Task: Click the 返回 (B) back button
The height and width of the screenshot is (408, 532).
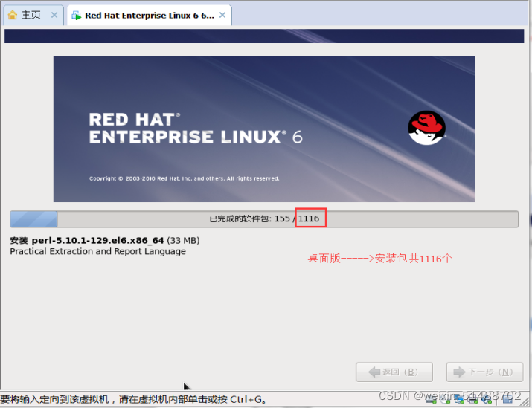Action: point(394,372)
